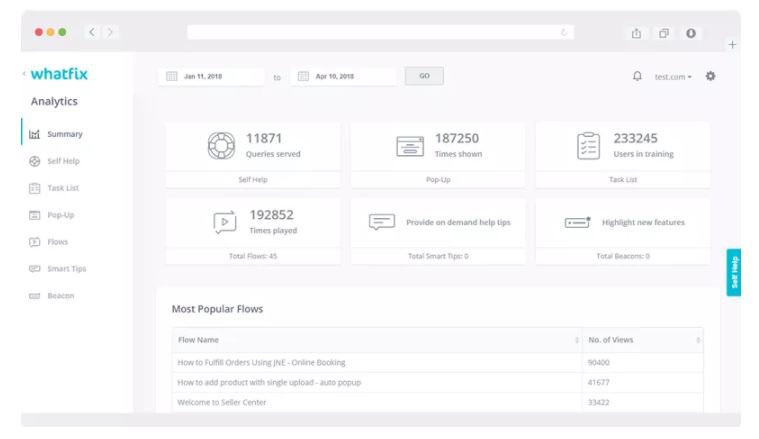Open Smart Tips sidebar section
Screen dimensions: 759x439
click(66, 269)
